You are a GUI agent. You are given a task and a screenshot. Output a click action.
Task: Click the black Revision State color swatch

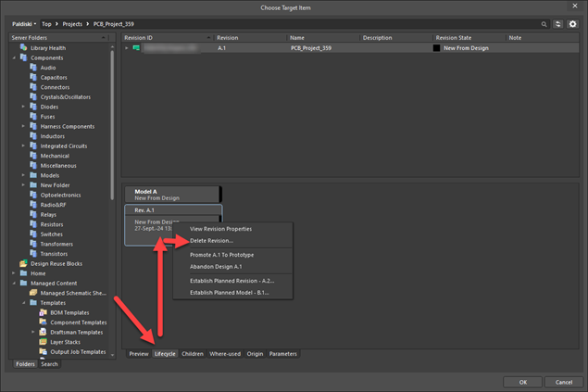click(438, 47)
